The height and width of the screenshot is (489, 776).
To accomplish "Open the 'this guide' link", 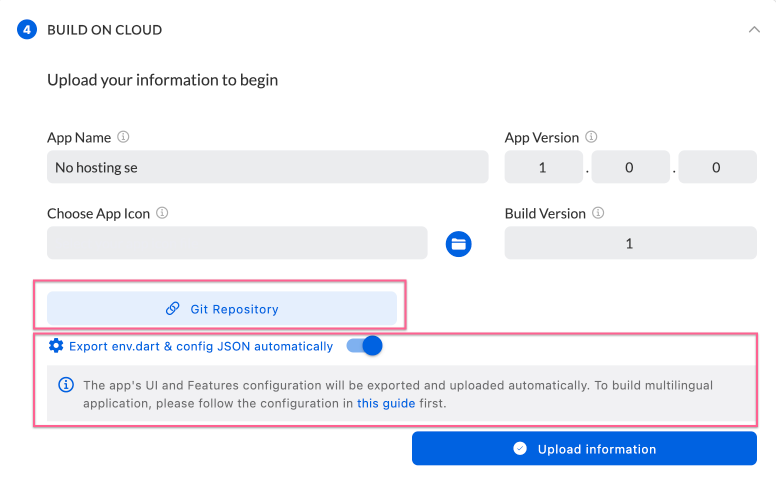I will click(x=382, y=404).
